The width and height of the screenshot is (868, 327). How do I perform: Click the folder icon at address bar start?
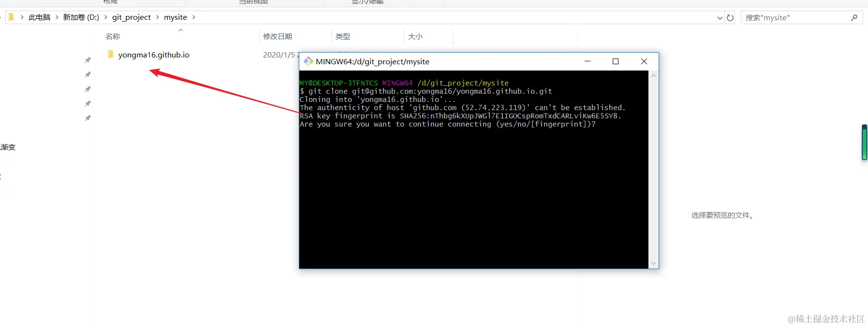click(x=11, y=17)
